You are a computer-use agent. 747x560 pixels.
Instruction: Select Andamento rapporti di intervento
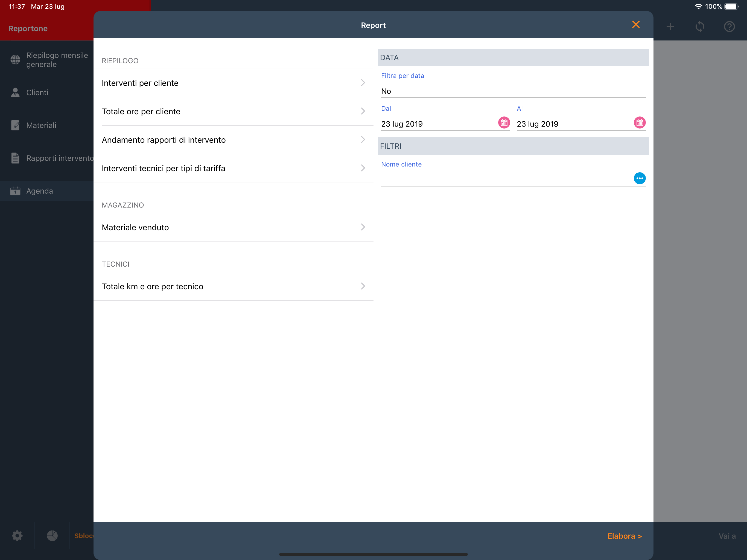pyautogui.click(x=233, y=140)
